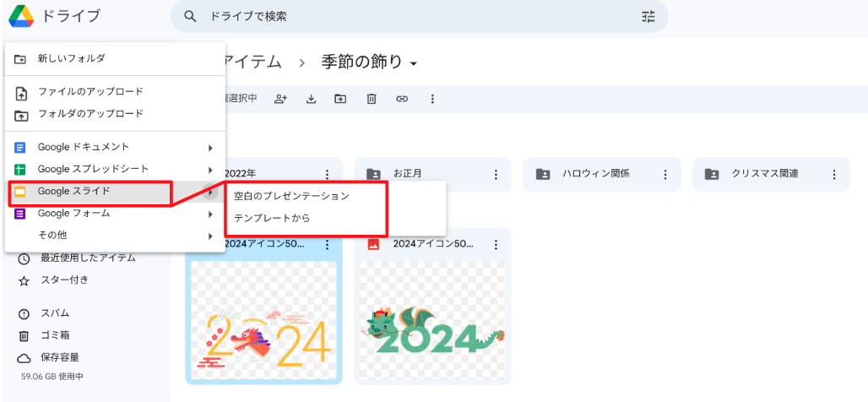
Task: Click the yellow Google Slides icon
Action: (x=20, y=193)
